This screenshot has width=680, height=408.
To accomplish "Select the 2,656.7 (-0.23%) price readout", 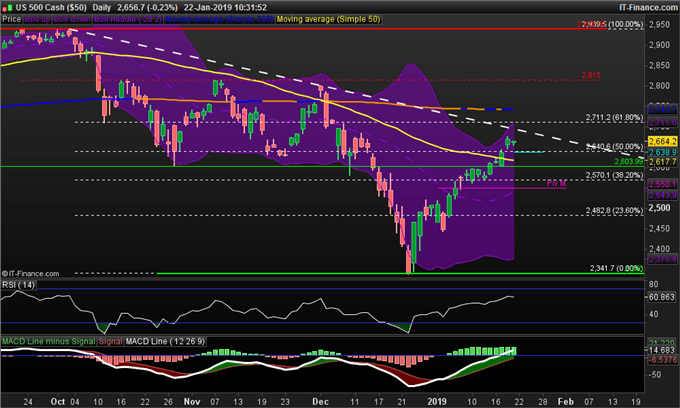I will tap(147, 7).
